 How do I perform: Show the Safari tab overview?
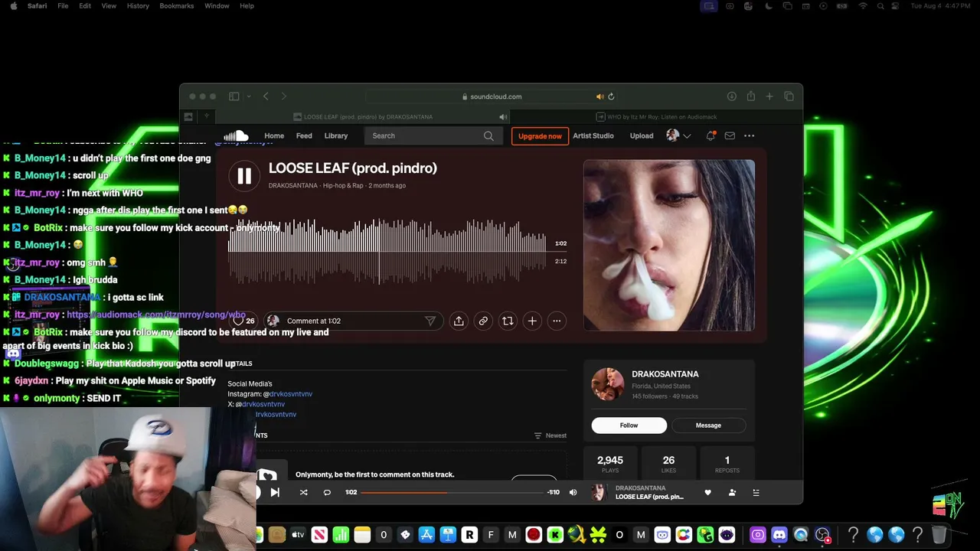pos(789,96)
